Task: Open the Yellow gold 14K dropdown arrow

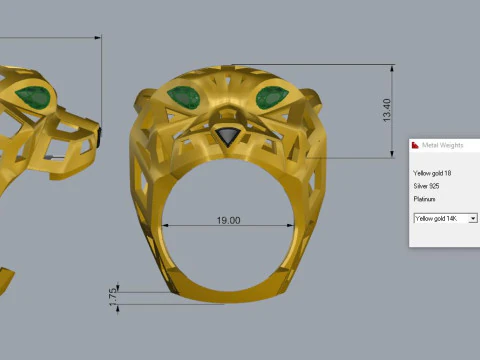Action: [473, 219]
